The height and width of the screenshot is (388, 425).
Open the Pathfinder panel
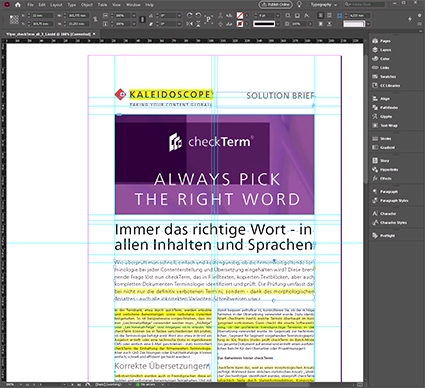tap(385, 108)
